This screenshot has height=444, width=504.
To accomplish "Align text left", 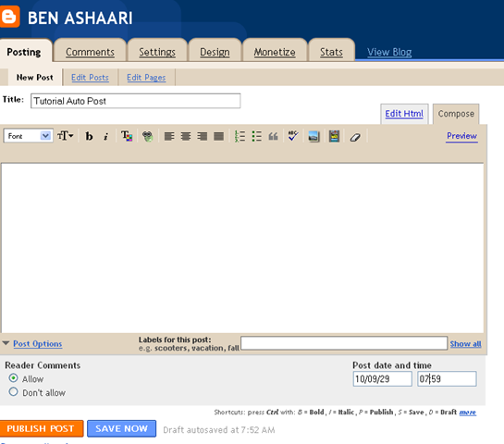I will (169, 136).
